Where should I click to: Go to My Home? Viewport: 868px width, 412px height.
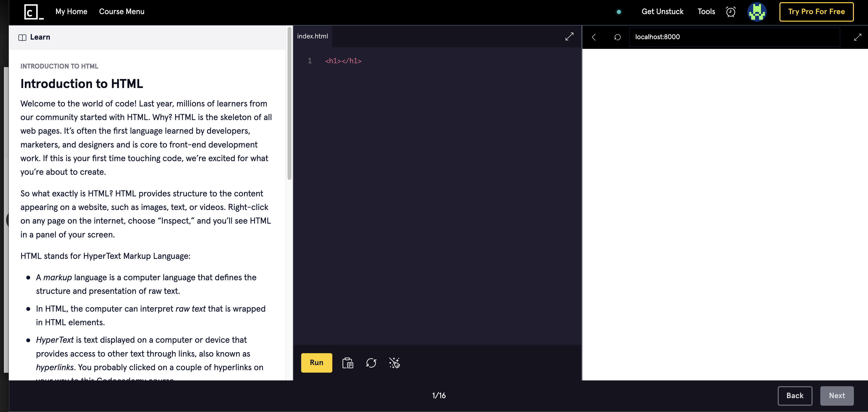[71, 12]
